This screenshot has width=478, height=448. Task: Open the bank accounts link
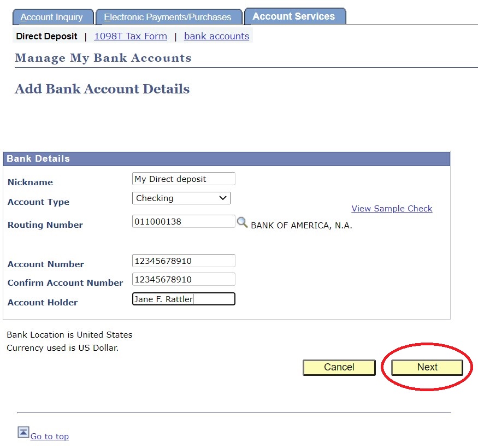coord(216,36)
